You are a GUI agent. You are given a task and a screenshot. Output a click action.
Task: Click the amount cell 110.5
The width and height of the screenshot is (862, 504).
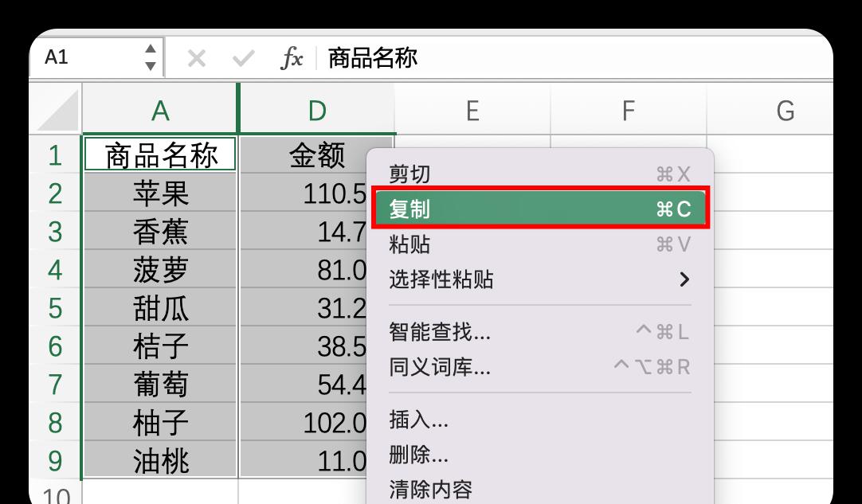click(x=304, y=193)
